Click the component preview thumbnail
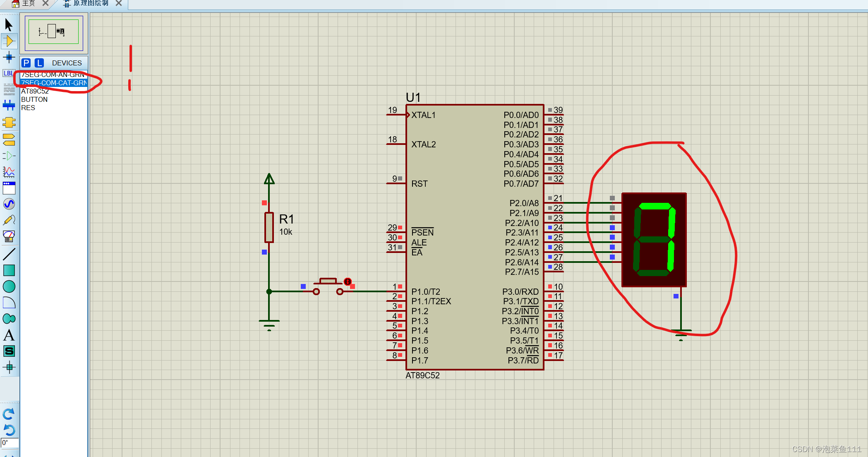This screenshot has width=868, height=457. [54, 32]
